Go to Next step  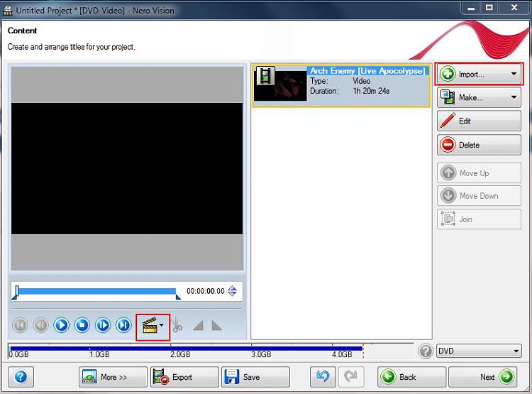pos(483,377)
